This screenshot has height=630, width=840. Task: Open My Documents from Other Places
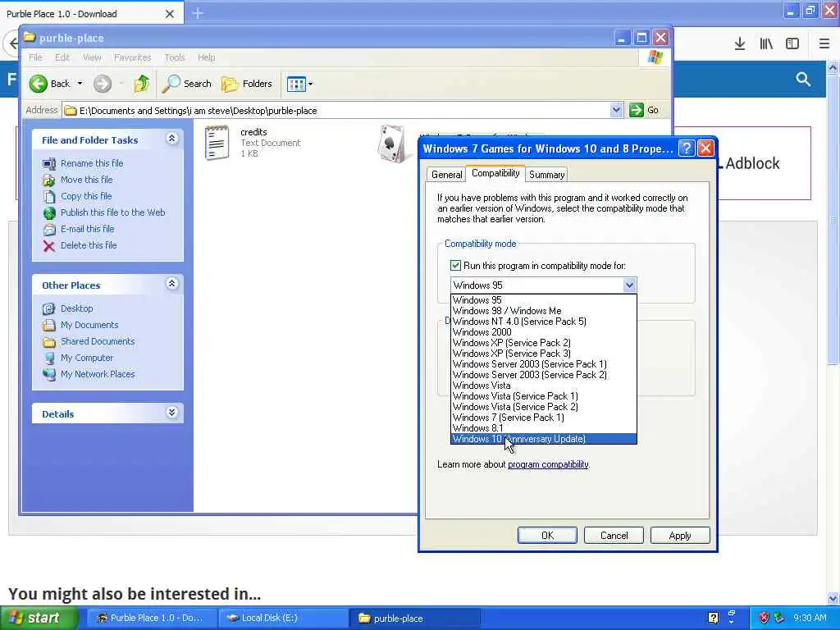89,325
